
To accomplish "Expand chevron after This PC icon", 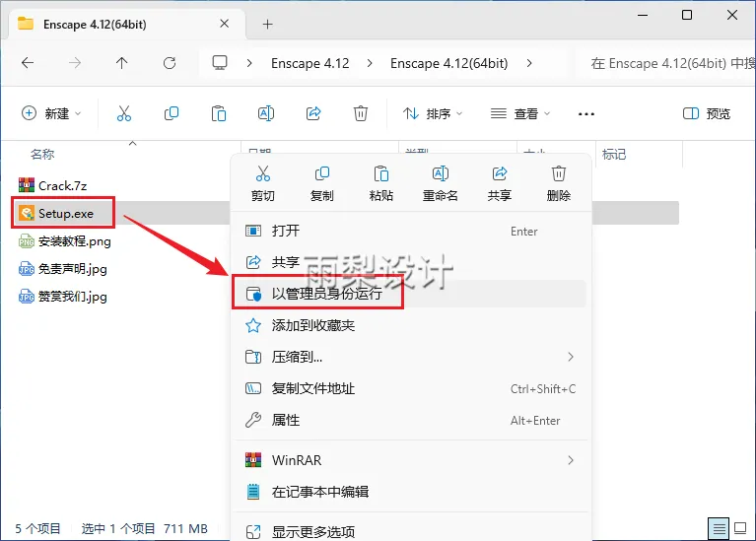I will click(249, 63).
